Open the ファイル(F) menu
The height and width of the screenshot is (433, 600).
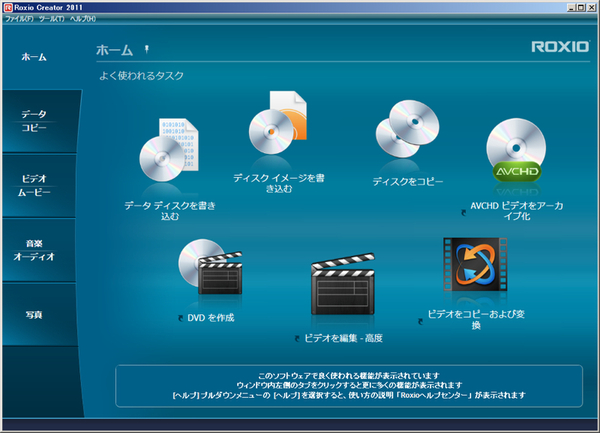(x=19, y=19)
